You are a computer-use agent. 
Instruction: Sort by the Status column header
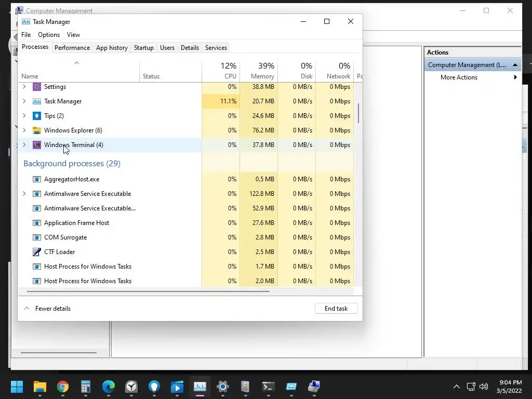pos(170,71)
